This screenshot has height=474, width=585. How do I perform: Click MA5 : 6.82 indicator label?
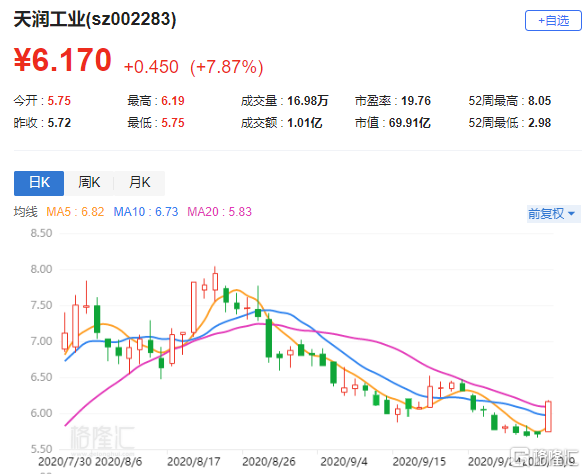pos(75,212)
